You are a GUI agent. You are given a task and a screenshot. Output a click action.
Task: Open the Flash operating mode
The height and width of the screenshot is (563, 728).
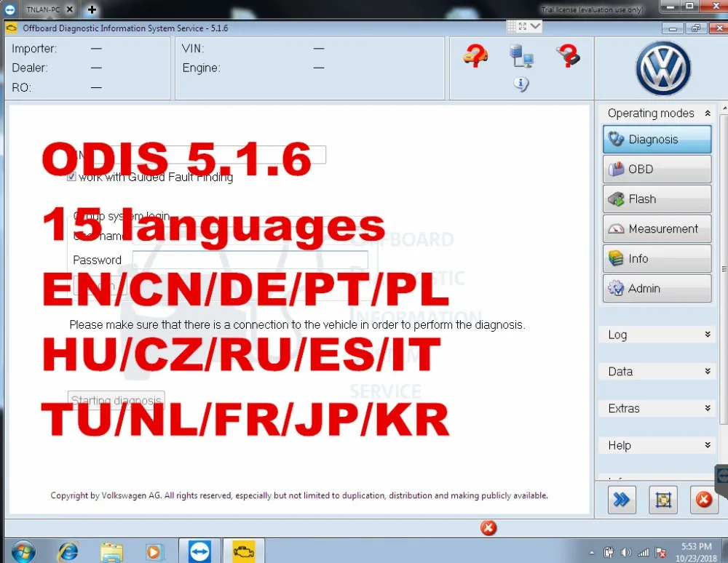(x=657, y=199)
